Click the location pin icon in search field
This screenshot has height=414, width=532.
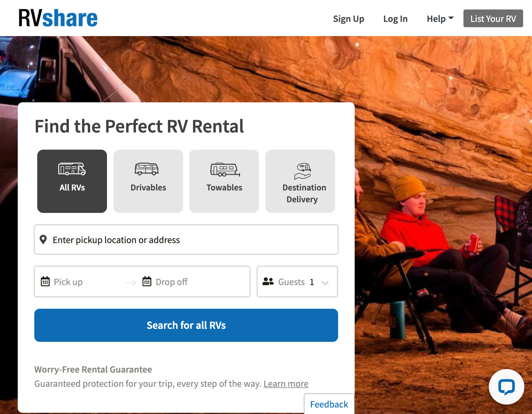click(x=44, y=240)
